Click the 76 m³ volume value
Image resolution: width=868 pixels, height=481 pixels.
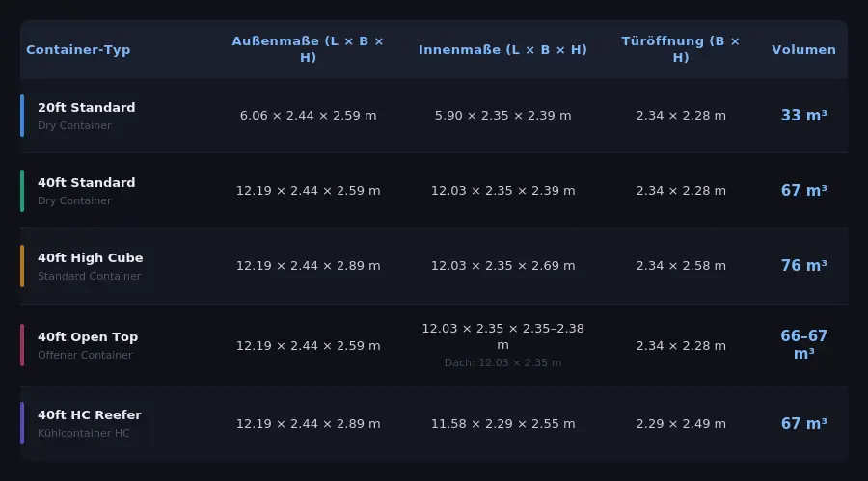803,266
